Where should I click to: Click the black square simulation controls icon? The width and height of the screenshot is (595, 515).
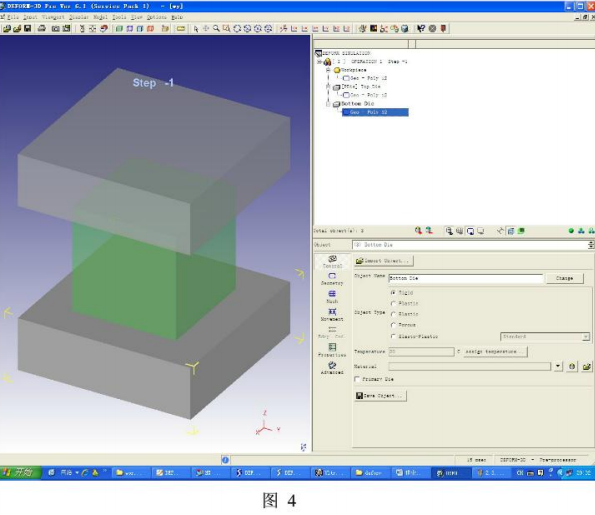click(373, 28)
